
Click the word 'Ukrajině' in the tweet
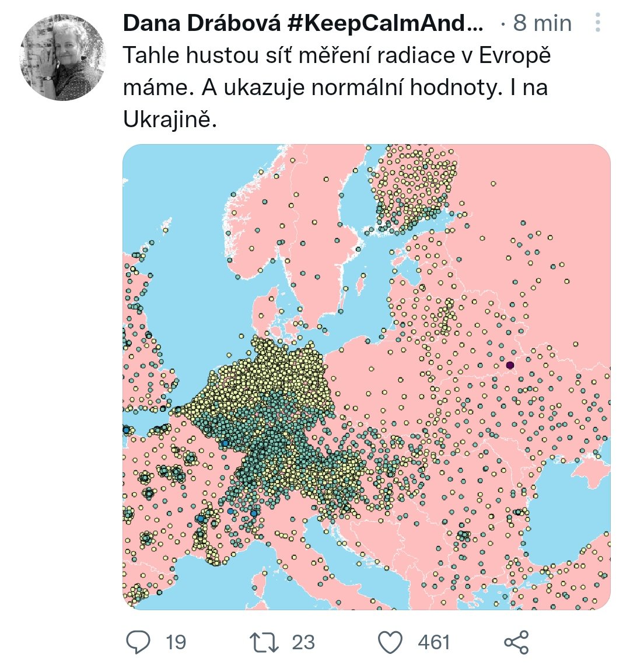coord(169,119)
